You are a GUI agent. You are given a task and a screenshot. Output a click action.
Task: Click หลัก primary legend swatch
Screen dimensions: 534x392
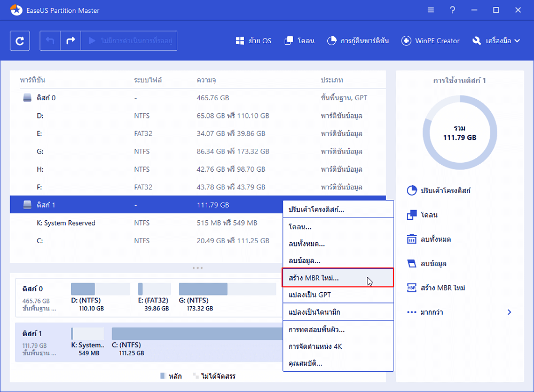[x=162, y=375]
